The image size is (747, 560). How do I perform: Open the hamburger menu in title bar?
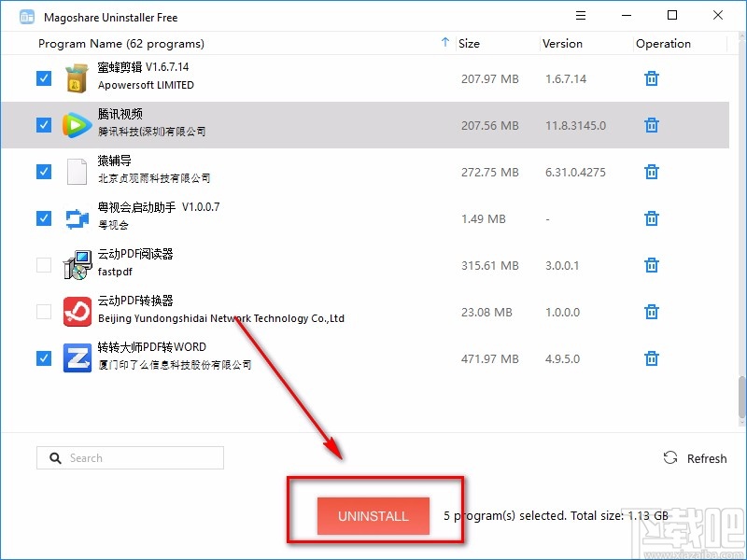point(581,15)
